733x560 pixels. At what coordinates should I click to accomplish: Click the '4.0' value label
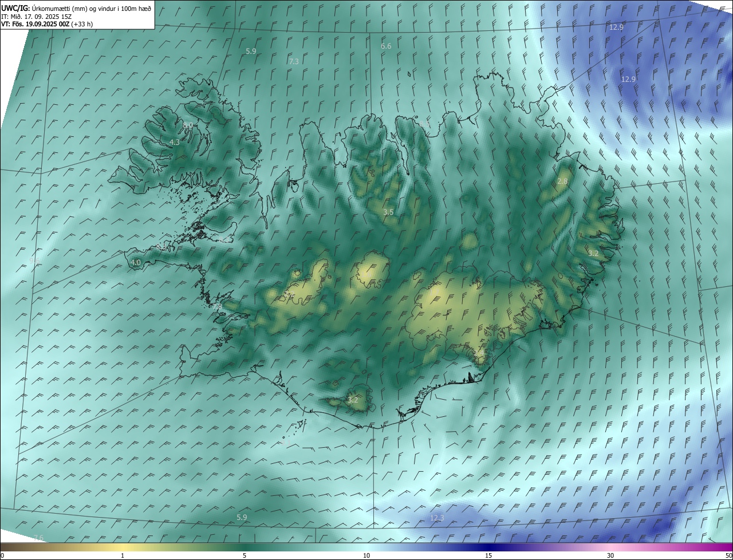coord(136,262)
